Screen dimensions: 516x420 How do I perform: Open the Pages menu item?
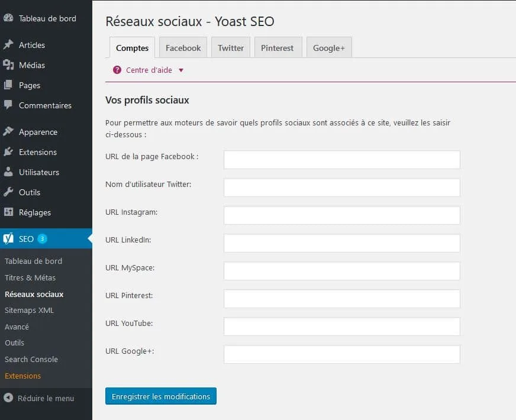coord(30,86)
